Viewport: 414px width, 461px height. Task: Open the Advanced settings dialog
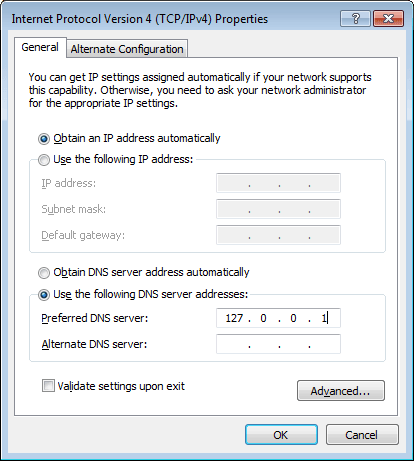[x=341, y=391]
